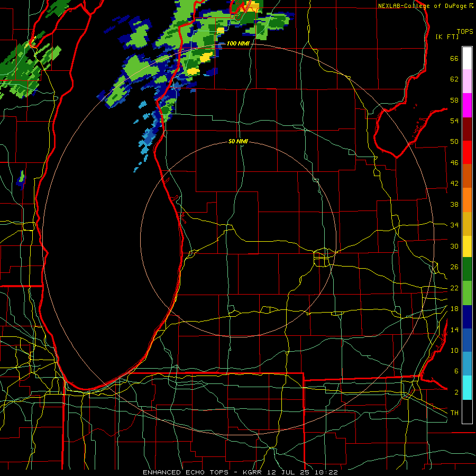476x476 pixels.
Task: Click the '50 NMI' range ring label
Action: click(x=238, y=141)
